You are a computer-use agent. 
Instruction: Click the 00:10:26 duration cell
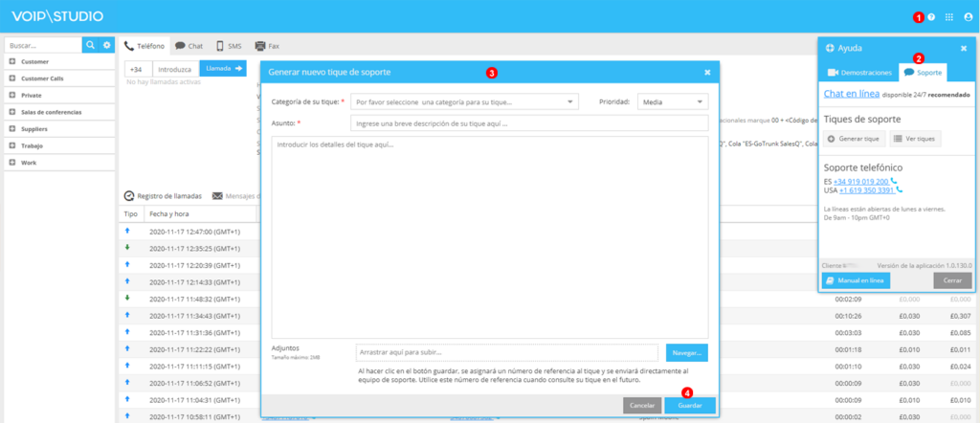pyautogui.click(x=847, y=316)
